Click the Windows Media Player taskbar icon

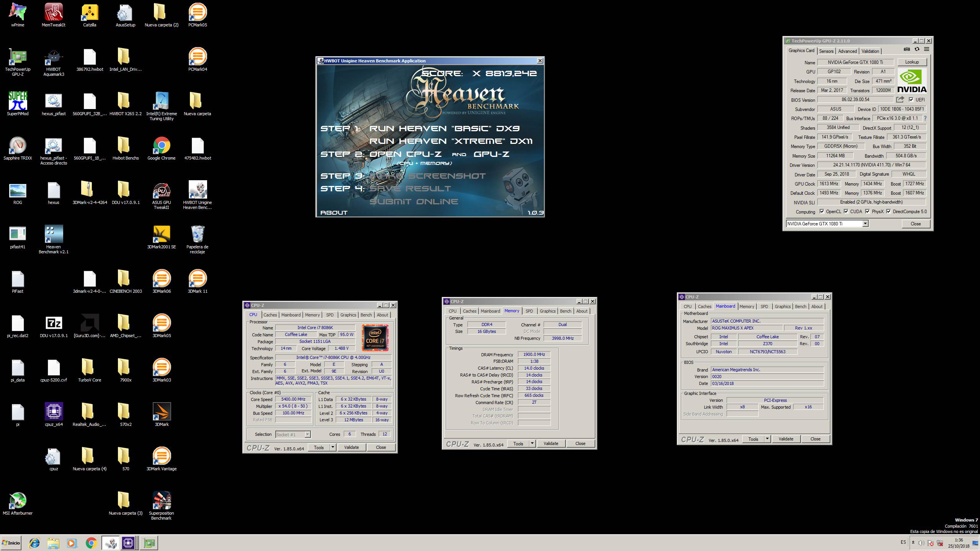(71, 543)
